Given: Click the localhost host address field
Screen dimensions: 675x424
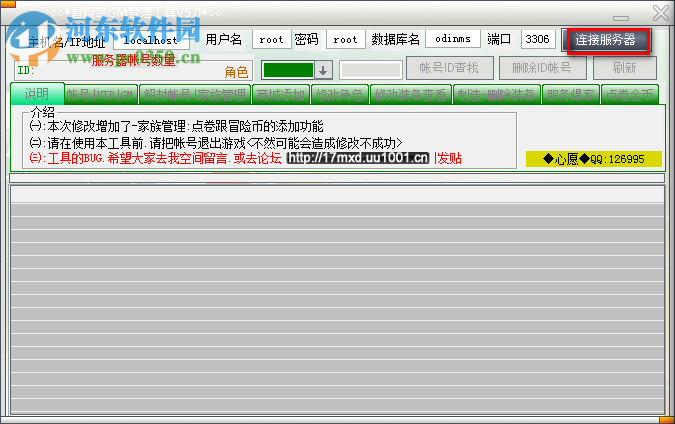Looking at the screenshot, I should [151, 40].
